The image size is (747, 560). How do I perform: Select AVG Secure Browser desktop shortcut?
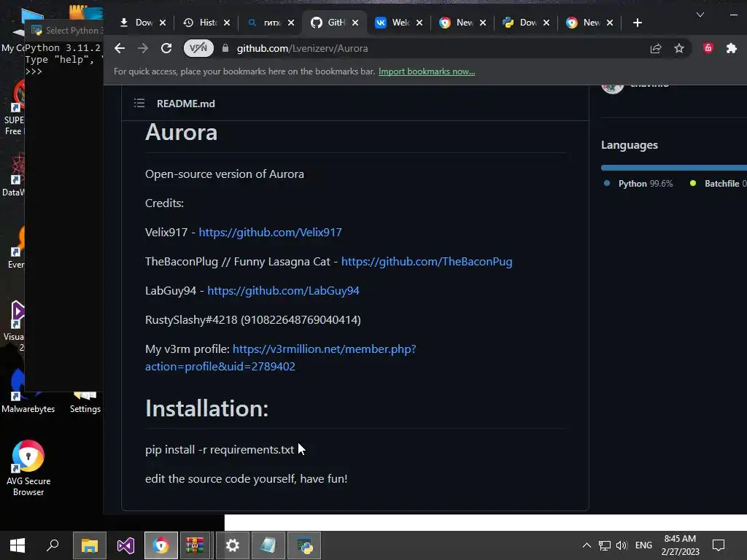coord(28,468)
